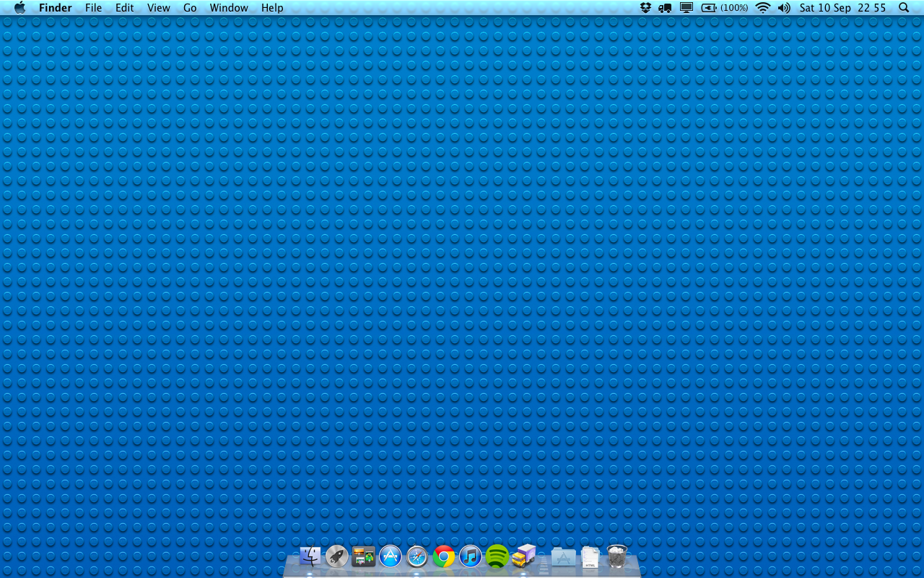Open Google Chrome from the Dock
The height and width of the screenshot is (578, 924).
tap(444, 556)
